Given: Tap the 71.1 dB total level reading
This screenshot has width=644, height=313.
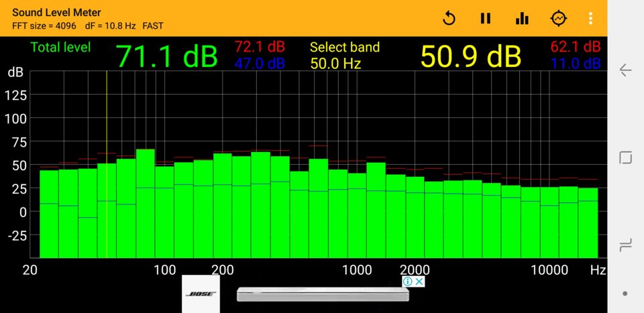Looking at the screenshot, I should point(166,56).
